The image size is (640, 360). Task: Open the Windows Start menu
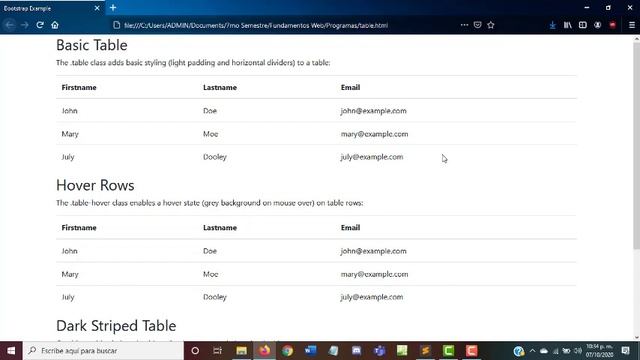pos(11,351)
